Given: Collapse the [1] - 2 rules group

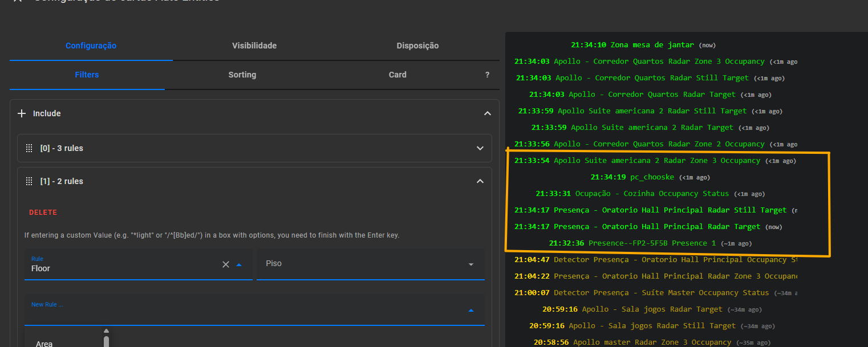Looking at the screenshot, I should pyautogui.click(x=480, y=181).
